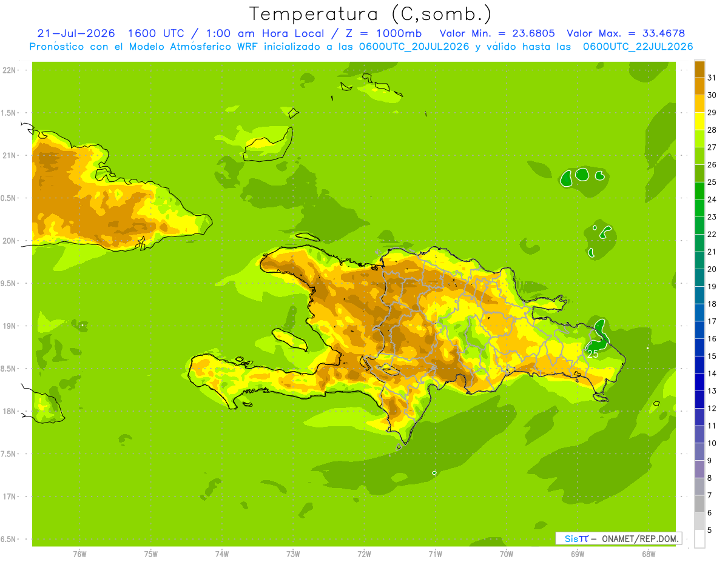728x562 pixels.
Task: Pick the grey swatch between 6 and 7
Action: click(x=699, y=504)
